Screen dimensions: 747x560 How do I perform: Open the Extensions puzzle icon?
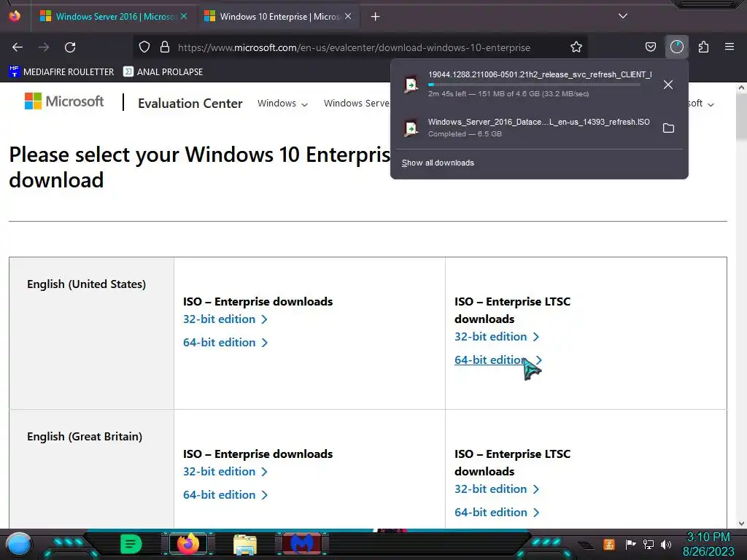(x=703, y=47)
